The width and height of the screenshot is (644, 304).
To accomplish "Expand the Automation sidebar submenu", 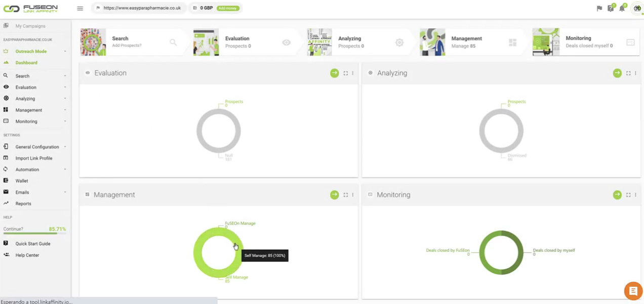I will click(65, 170).
